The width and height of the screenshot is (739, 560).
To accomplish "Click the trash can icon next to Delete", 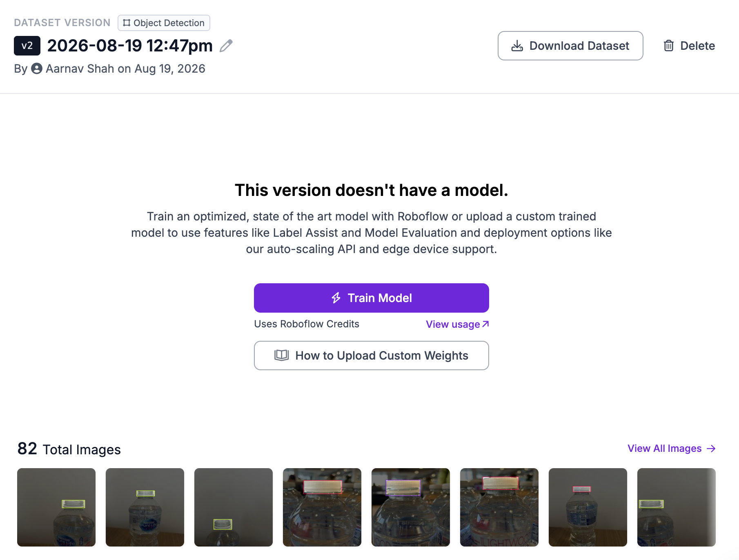I will [x=669, y=46].
